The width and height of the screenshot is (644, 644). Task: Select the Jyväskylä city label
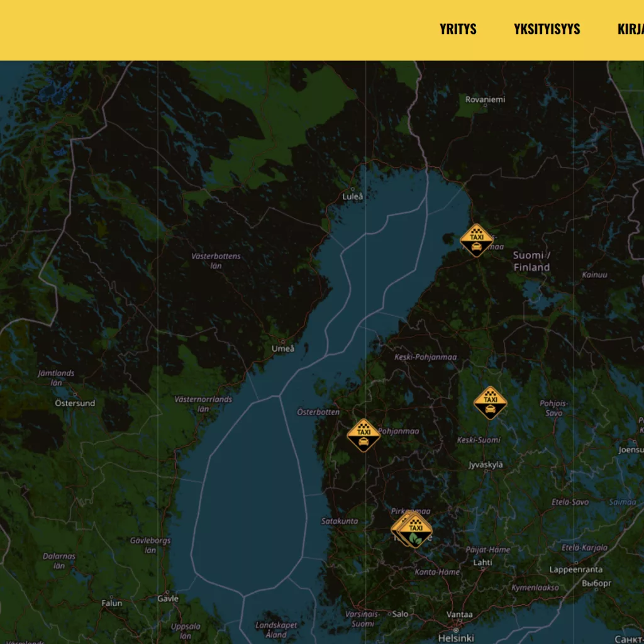coord(486,465)
